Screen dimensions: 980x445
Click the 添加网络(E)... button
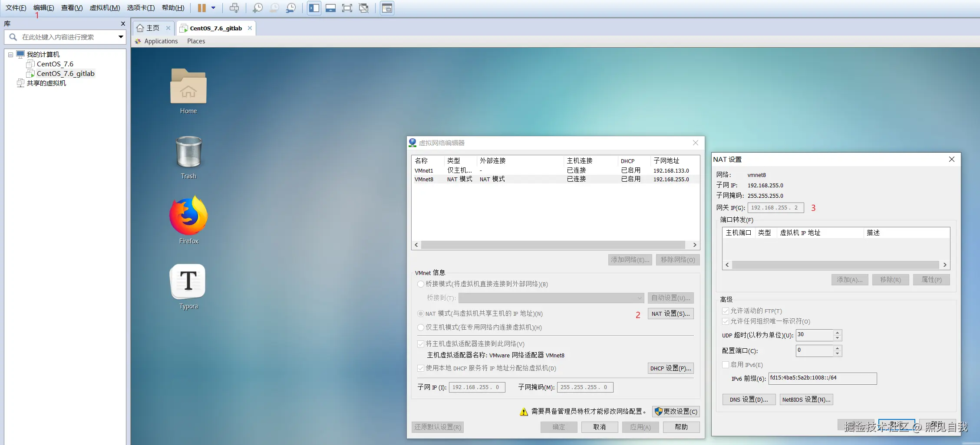[x=630, y=260]
